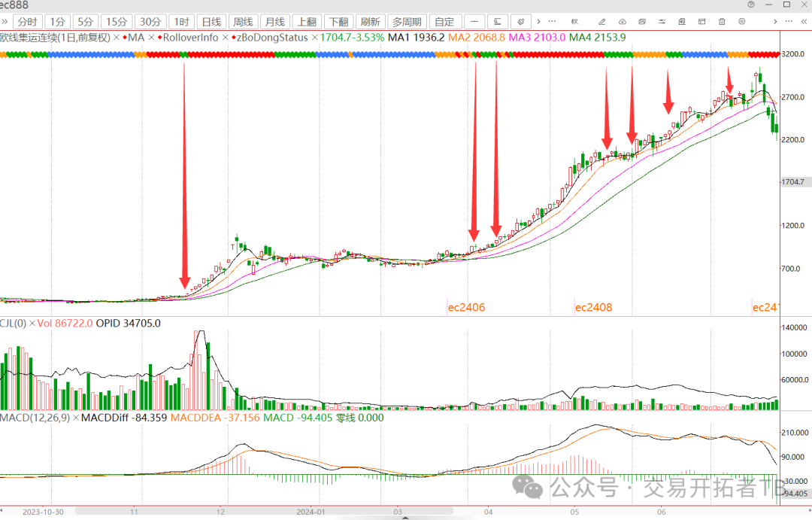This screenshot has width=812, height=520.
Task: Switch to 月线 monthly chart
Action: pos(275,22)
